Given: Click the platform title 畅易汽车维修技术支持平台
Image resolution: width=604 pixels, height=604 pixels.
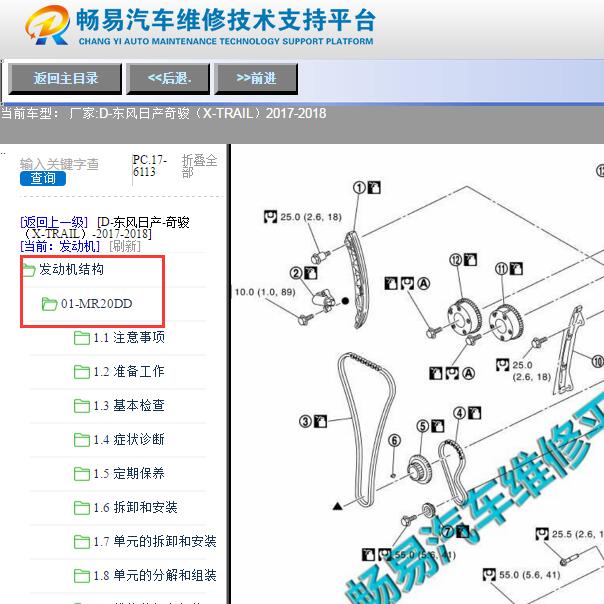Looking at the screenshot, I should pyautogui.click(x=226, y=20).
